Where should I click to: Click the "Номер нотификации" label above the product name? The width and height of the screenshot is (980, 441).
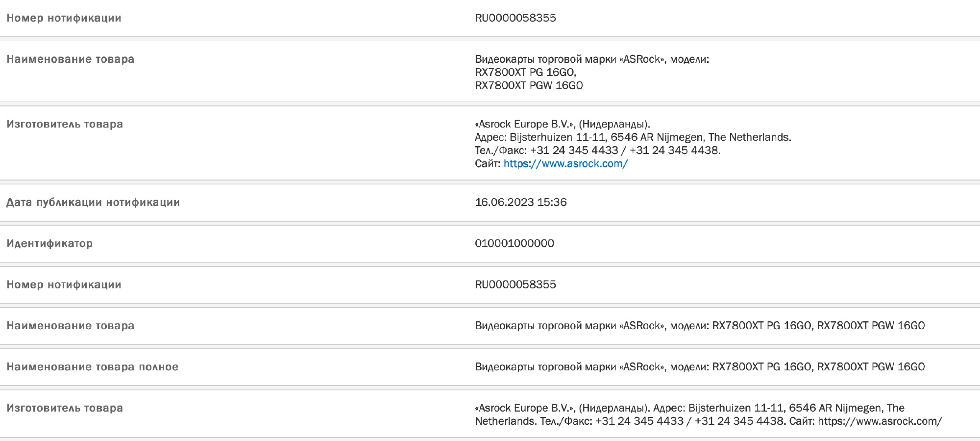[64, 18]
